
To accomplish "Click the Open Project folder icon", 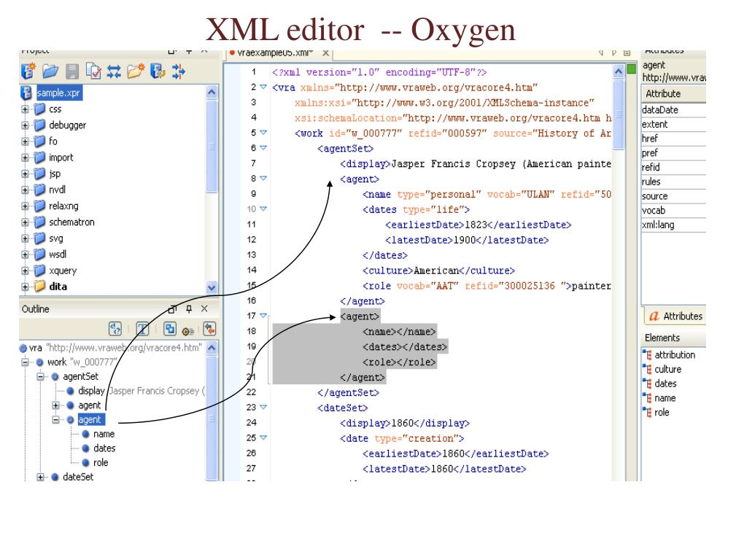I will (x=50, y=71).
